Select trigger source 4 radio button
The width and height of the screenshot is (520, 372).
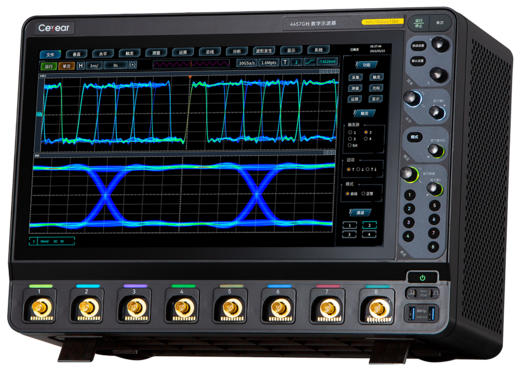coord(366,138)
